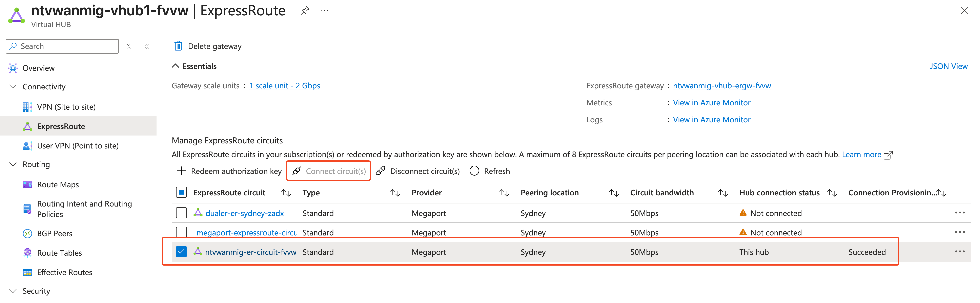
Task: Open the 1 scale unit - 2 Gbps link
Action: pyautogui.click(x=285, y=85)
